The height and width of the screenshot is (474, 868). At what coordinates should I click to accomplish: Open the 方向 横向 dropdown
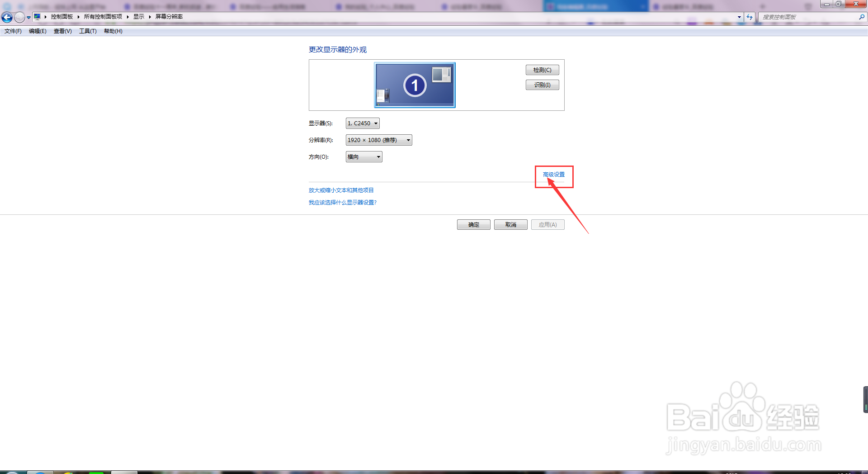click(x=364, y=157)
